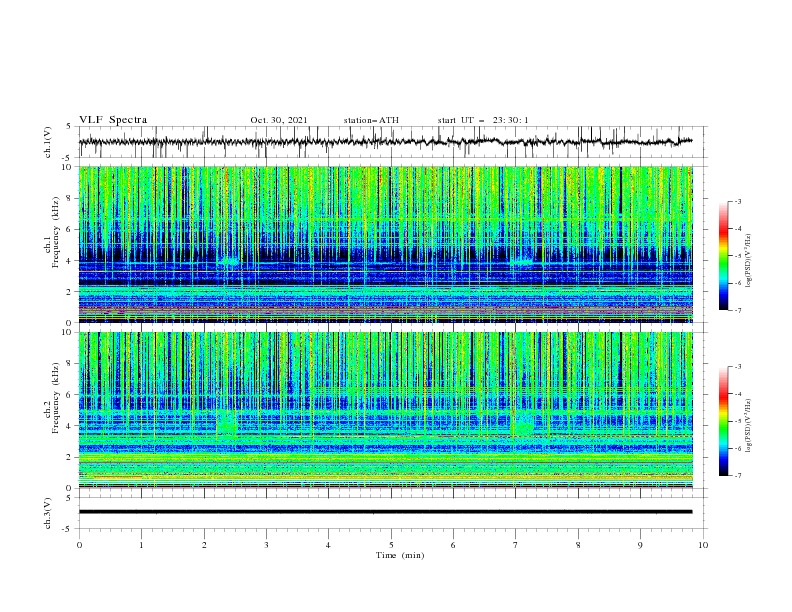Click the "-3" tick on the ch.1 color bar
The image size is (792, 612).
(737, 201)
